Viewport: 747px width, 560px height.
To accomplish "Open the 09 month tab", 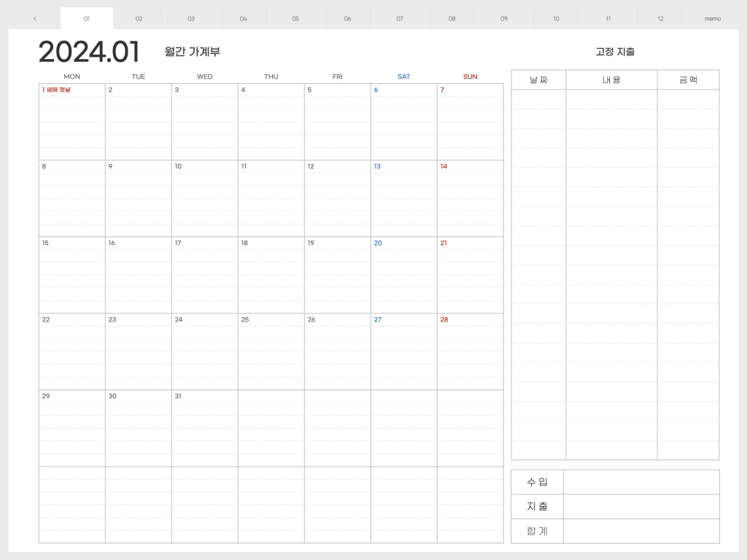I will [504, 18].
